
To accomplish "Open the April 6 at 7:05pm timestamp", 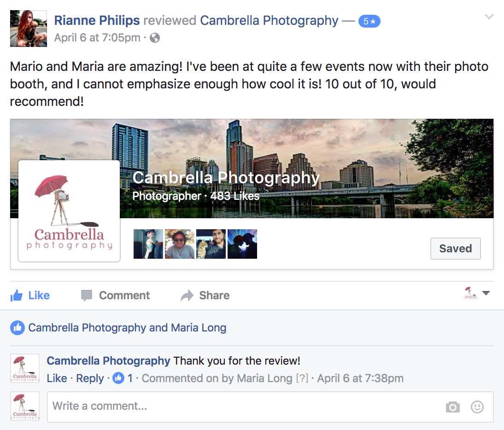I will tap(97, 38).
